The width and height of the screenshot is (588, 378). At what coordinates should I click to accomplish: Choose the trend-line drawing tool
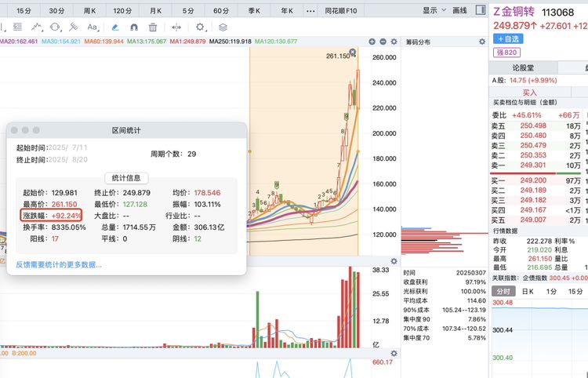click(x=37, y=27)
